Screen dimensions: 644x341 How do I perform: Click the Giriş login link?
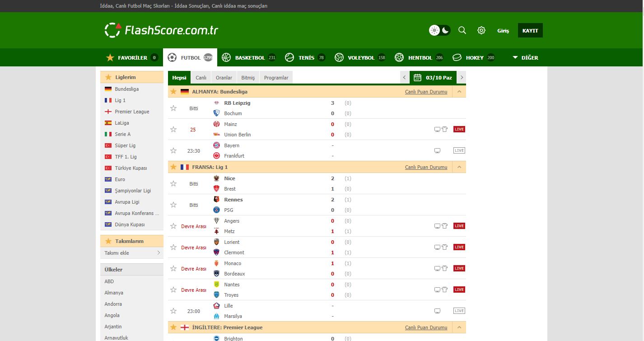tap(503, 31)
